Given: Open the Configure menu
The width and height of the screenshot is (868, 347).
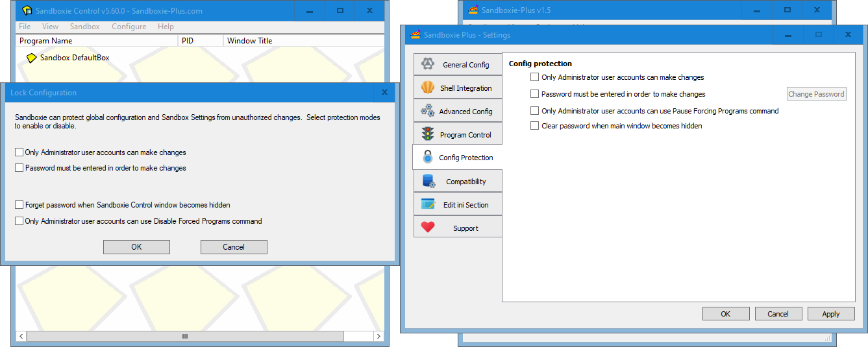Looking at the screenshot, I should tap(129, 27).
